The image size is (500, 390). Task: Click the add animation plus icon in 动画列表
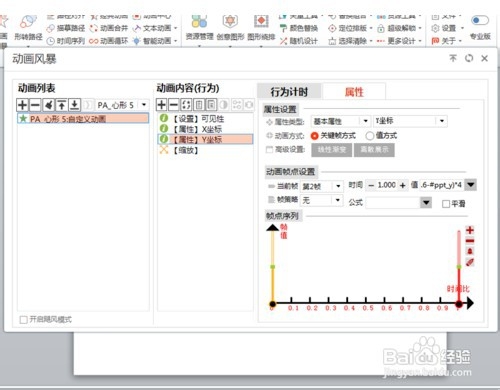point(22,105)
